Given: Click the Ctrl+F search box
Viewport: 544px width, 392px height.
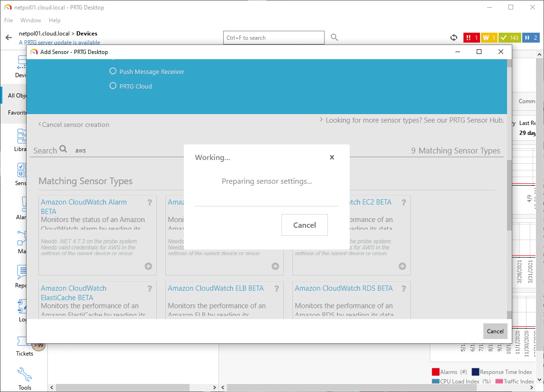Looking at the screenshot, I should tap(274, 37).
